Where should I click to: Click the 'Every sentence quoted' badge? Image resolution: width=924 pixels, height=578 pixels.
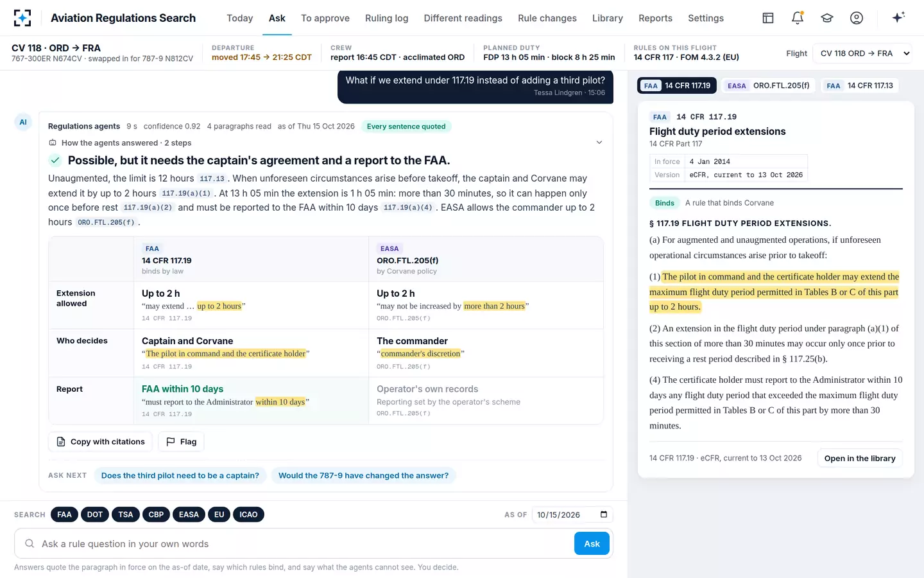click(x=406, y=127)
